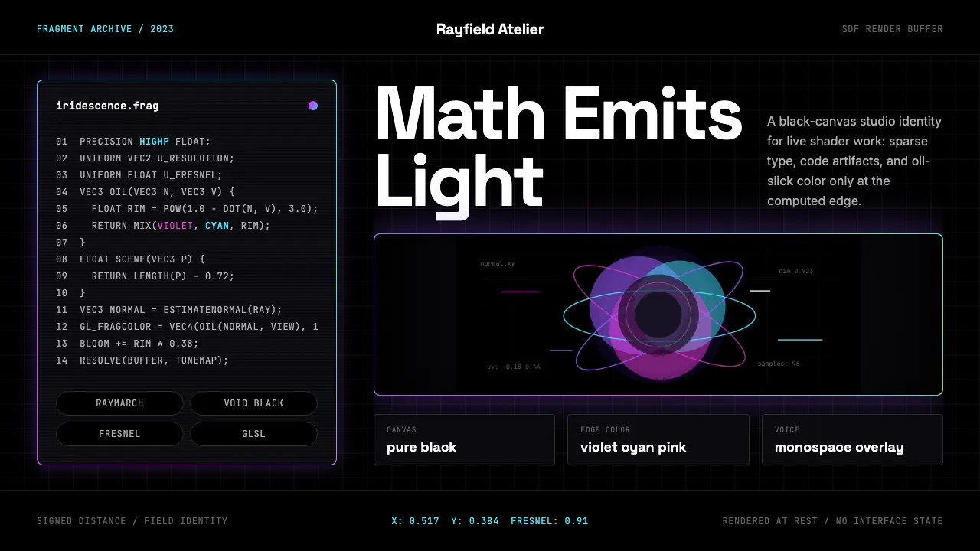Click the FRESNEL tag pill under the code
The image size is (980, 551).
pos(119,434)
